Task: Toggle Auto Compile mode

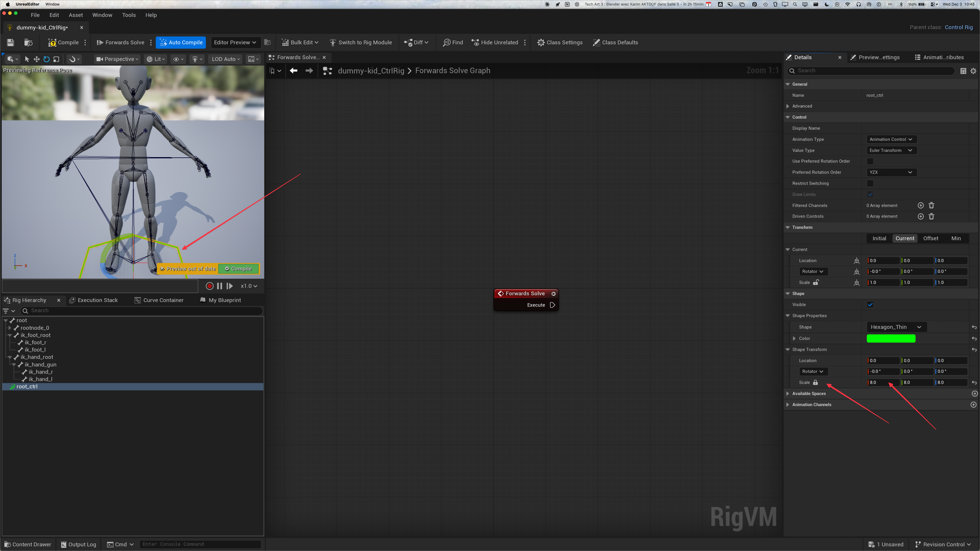Action: tap(181, 42)
